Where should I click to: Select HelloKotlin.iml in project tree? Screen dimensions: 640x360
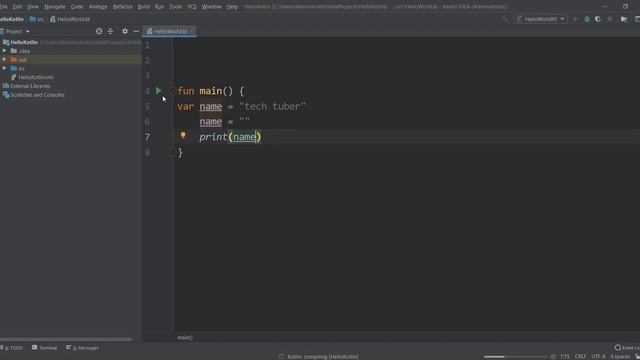tap(36, 77)
